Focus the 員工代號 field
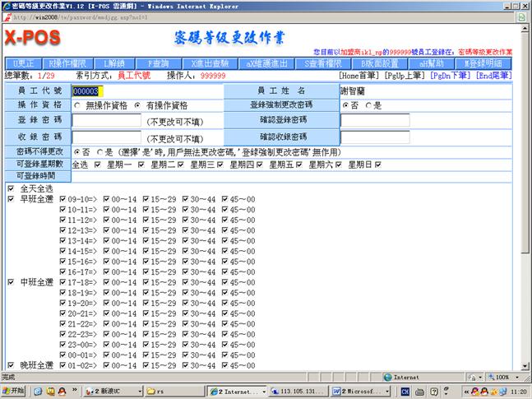The height and width of the screenshot is (399, 532). (106, 90)
